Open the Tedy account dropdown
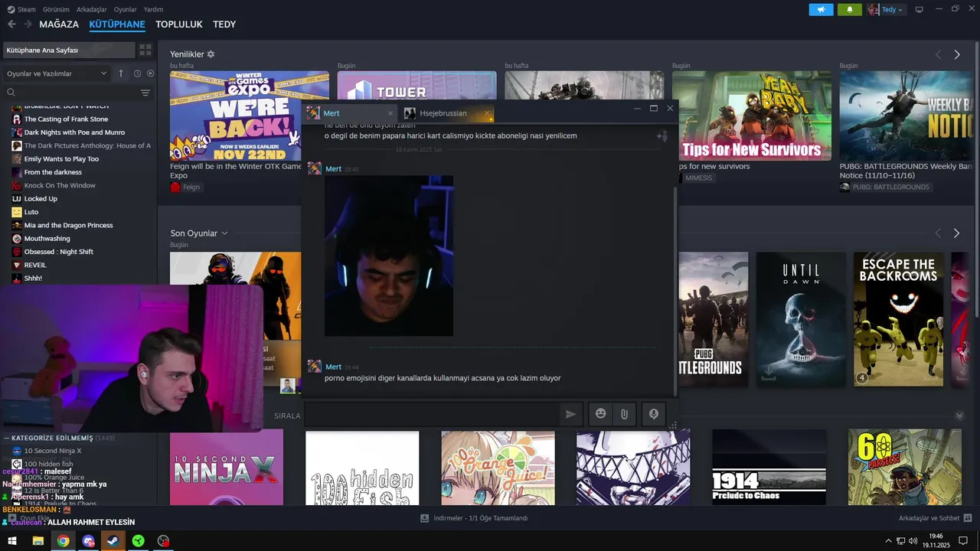The image size is (980, 551). [886, 10]
